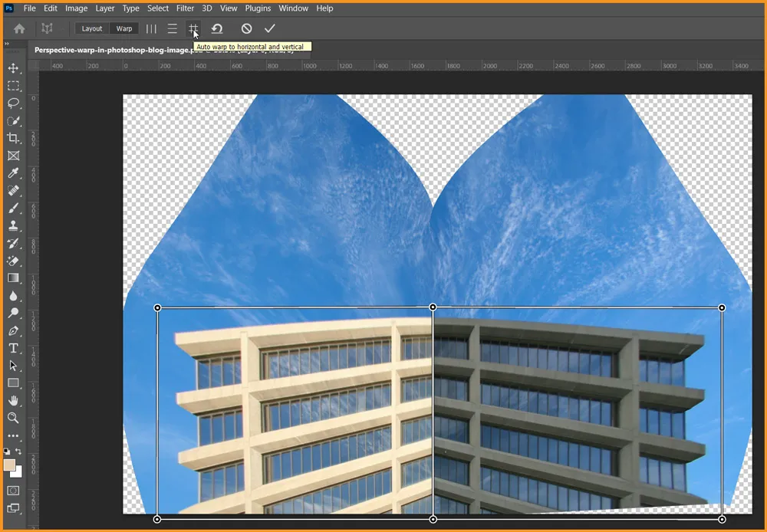
Task: Open the Edit Toolbar three-dots menu
Action: pos(13,435)
